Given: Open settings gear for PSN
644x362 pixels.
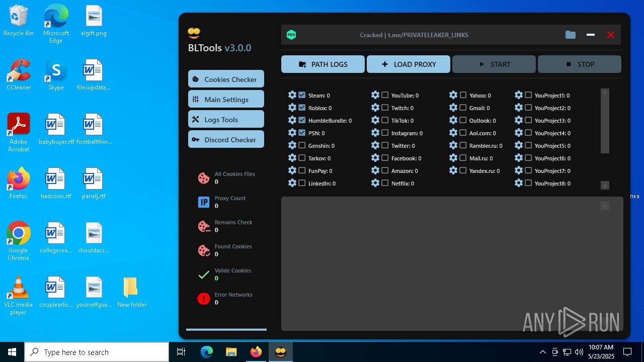Looking at the screenshot, I should tap(292, 133).
